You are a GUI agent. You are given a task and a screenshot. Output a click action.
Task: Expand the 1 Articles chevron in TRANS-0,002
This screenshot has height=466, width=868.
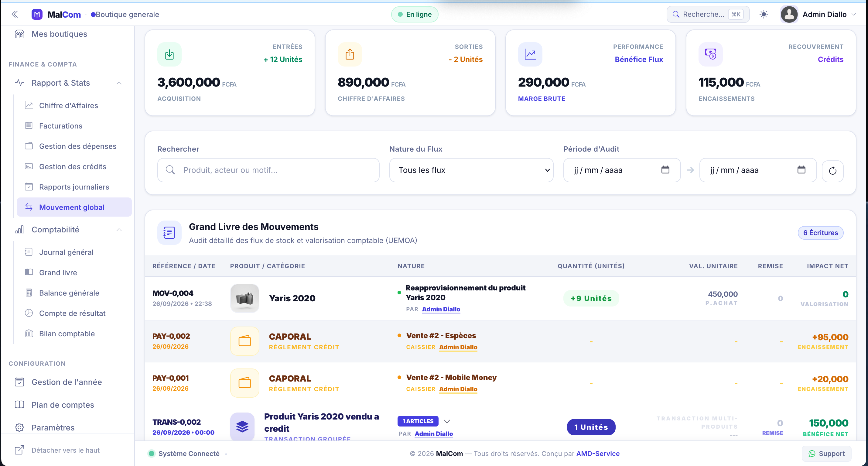(447, 421)
